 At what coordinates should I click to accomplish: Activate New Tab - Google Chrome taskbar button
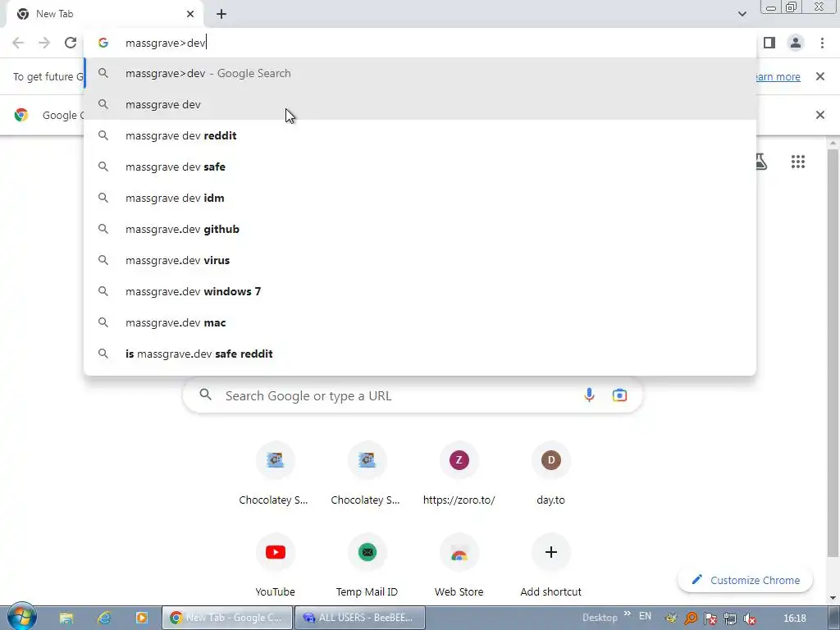pyautogui.click(x=228, y=618)
